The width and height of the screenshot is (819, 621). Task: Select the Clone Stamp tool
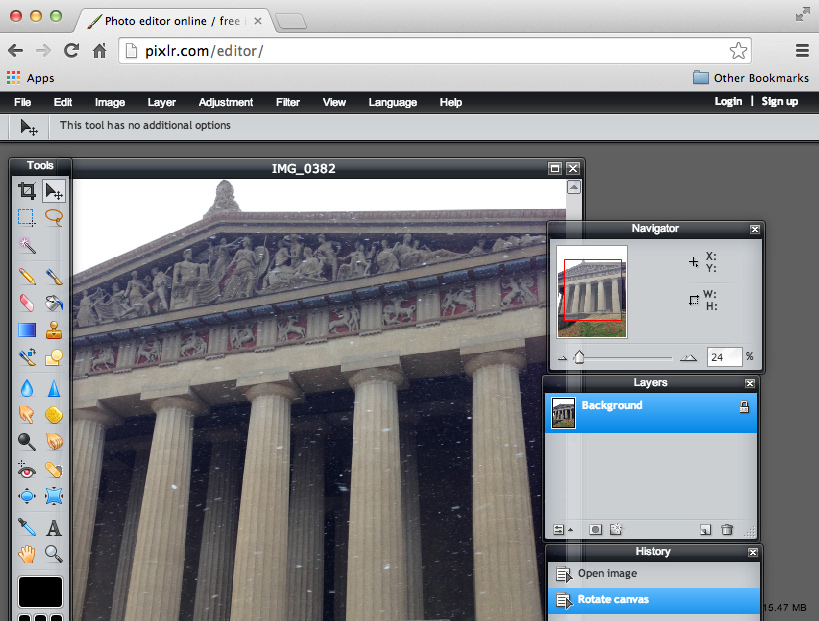point(54,329)
